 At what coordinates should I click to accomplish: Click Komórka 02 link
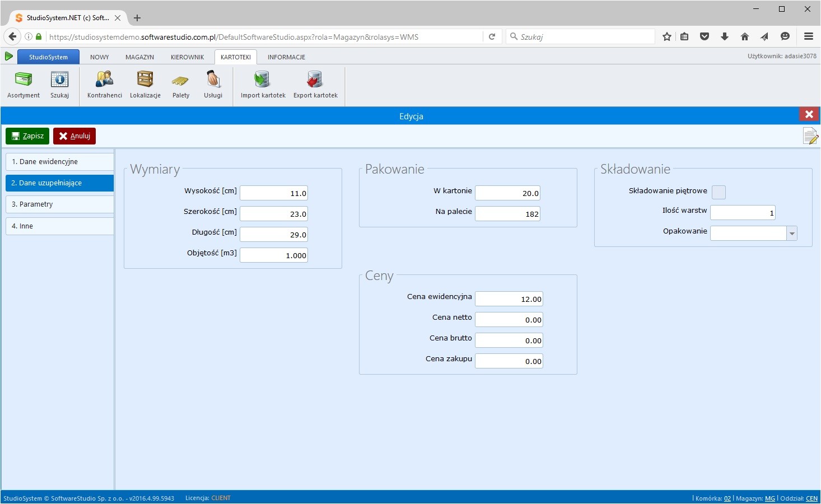[727, 498]
